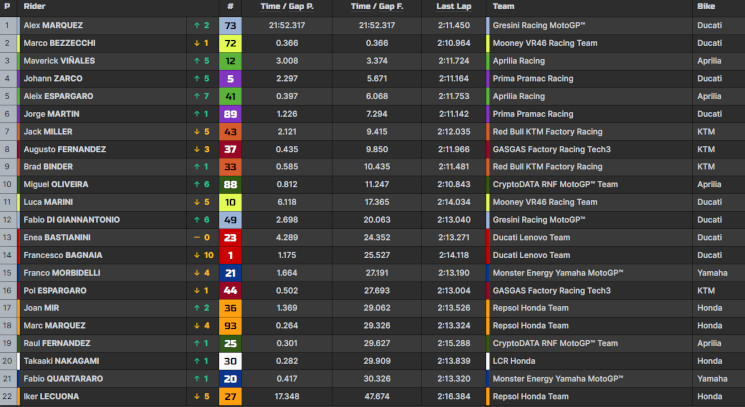Screen dimensions: 745x407
Task: Select rider Augusto FERNANDEZ
Action: [65, 149]
